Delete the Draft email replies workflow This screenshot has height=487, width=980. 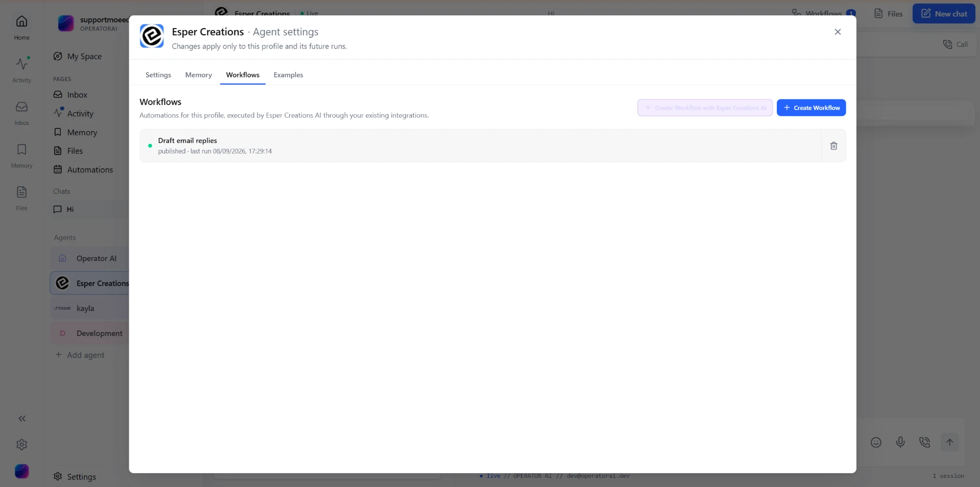point(834,146)
